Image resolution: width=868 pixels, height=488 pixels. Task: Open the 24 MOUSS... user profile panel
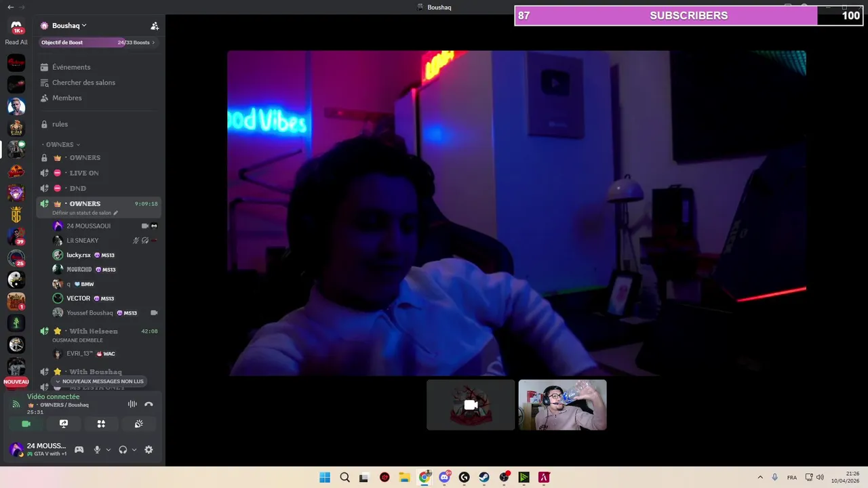[x=38, y=449]
